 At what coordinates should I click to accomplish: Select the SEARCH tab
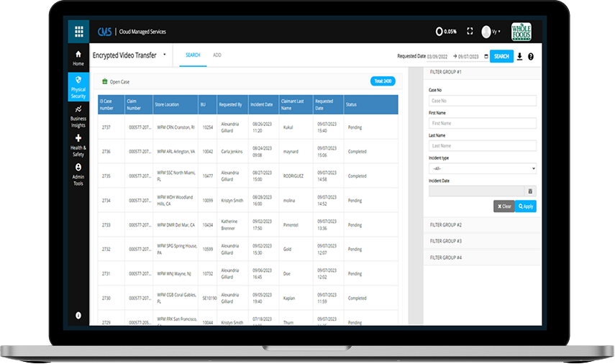point(193,55)
